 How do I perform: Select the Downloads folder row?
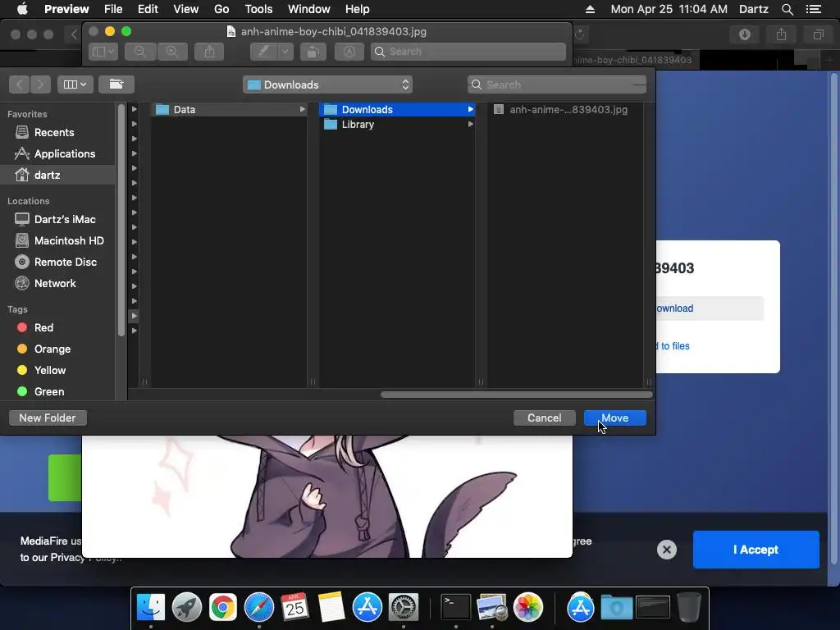[397, 109]
